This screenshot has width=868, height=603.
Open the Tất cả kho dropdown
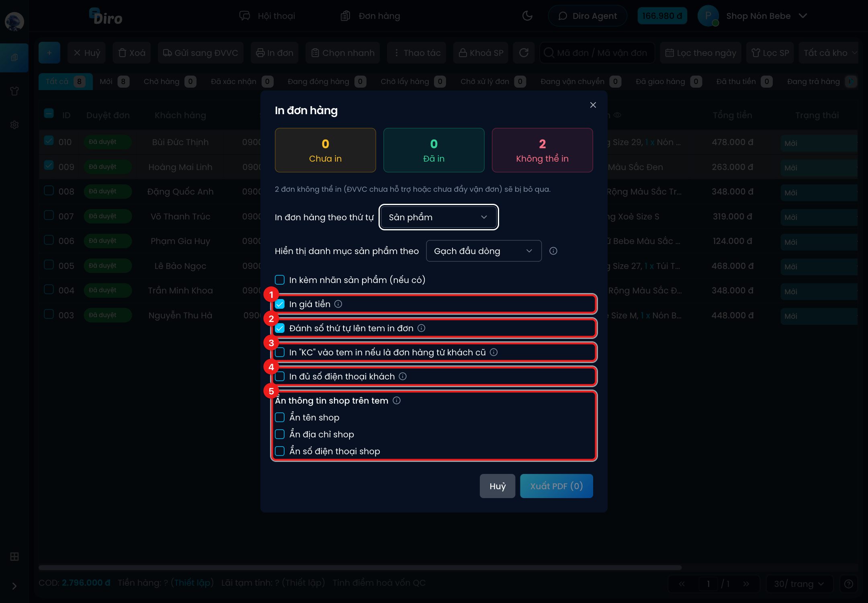[829, 53]
